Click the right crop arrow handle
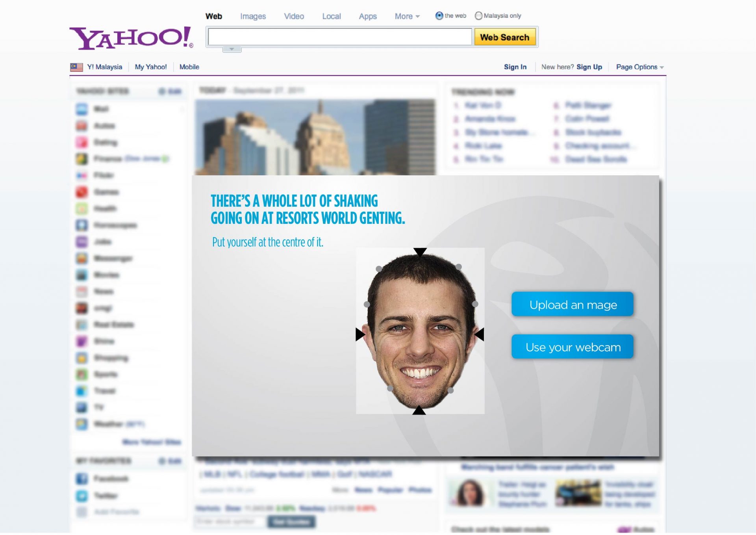Viewport: 756px width, 535px height. point(480,334)
